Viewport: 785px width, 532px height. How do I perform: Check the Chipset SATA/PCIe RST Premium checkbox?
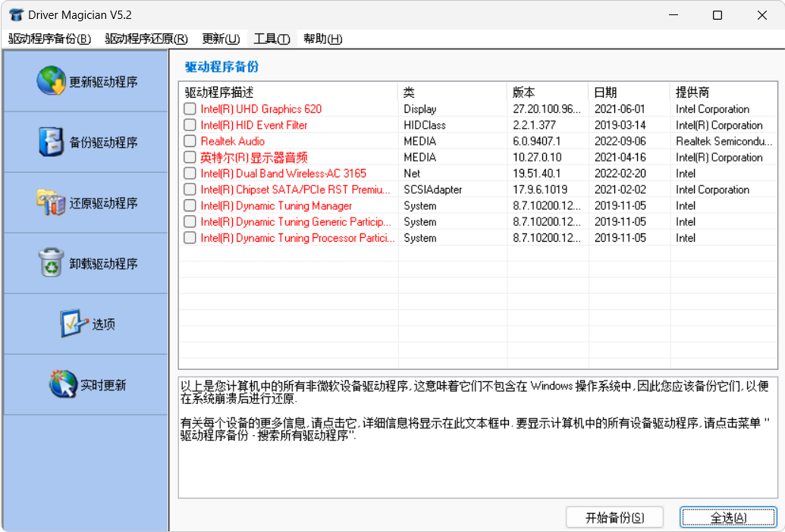(190, 189)
